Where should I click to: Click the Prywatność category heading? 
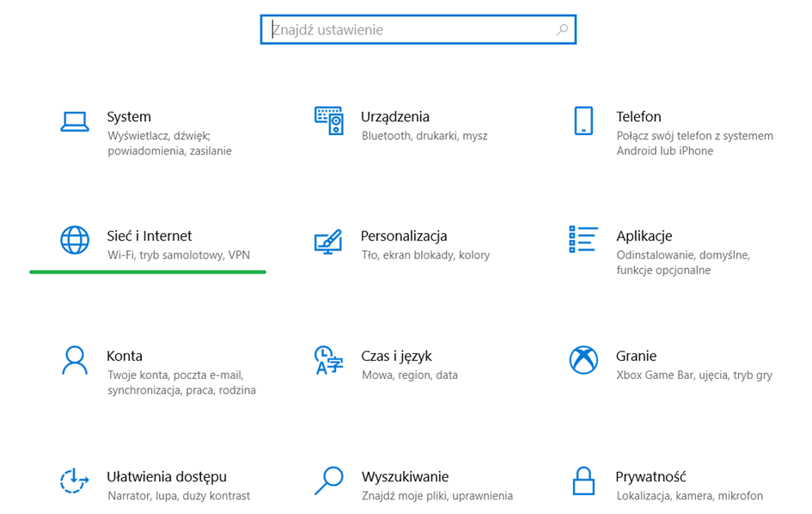click(651, 477)
